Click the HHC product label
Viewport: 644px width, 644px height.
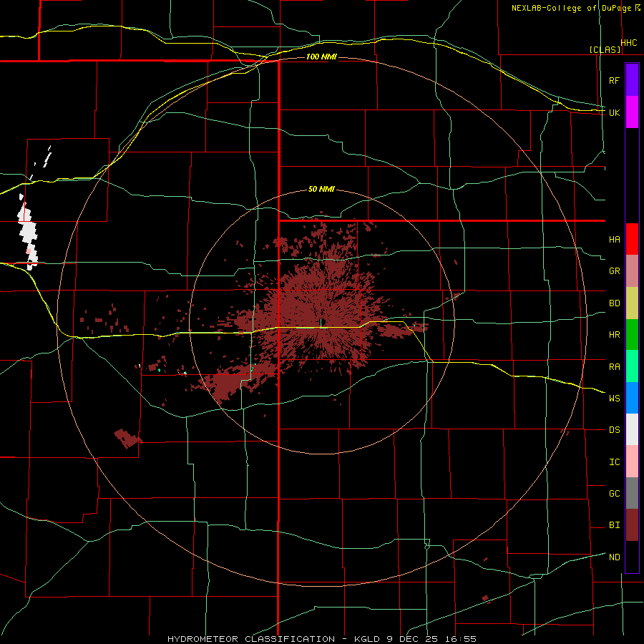tap(629, 43)
